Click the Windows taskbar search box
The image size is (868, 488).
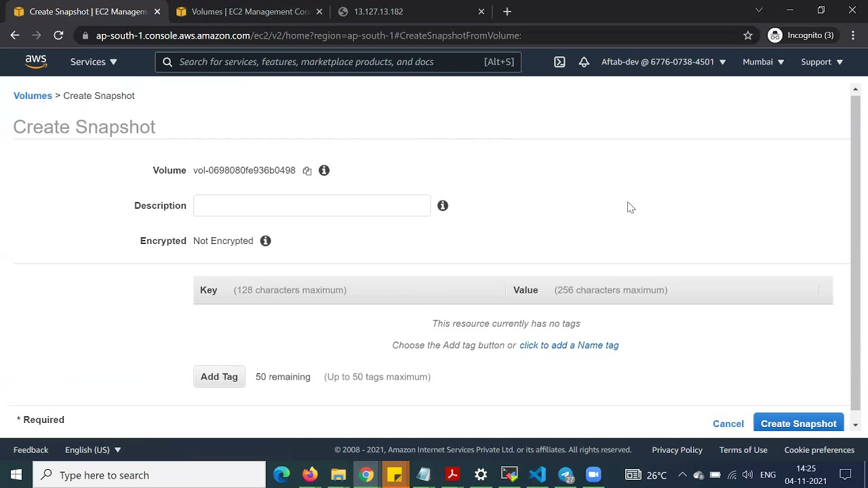(x=149, y=475)
